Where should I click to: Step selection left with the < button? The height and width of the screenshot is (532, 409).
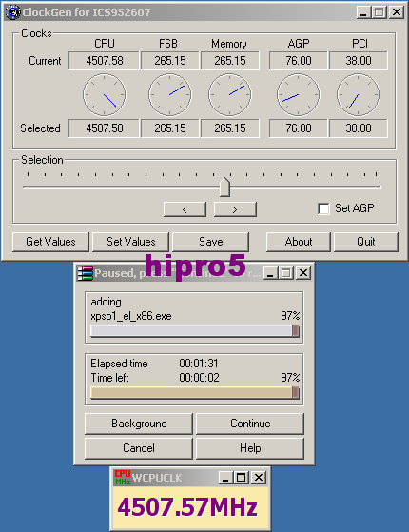[185, 209]
